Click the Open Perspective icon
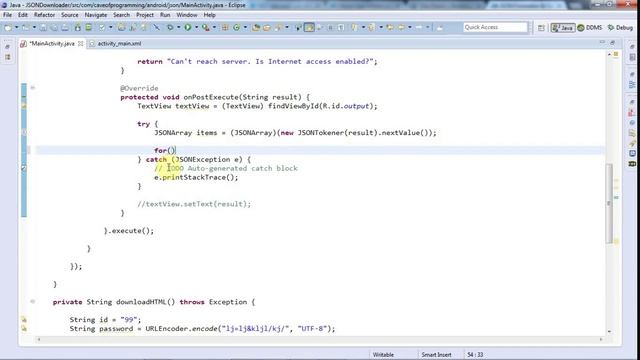The image size is (640, 360). click(541, 28)
